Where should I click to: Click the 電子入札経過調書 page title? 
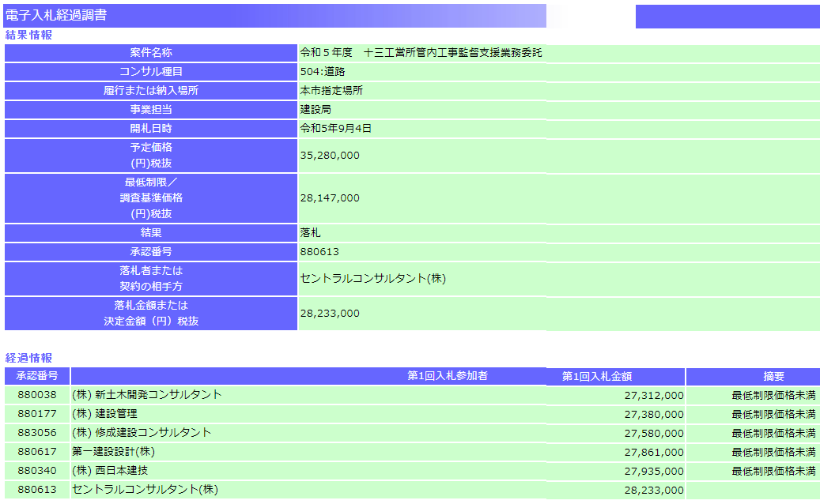click(57, 16)
